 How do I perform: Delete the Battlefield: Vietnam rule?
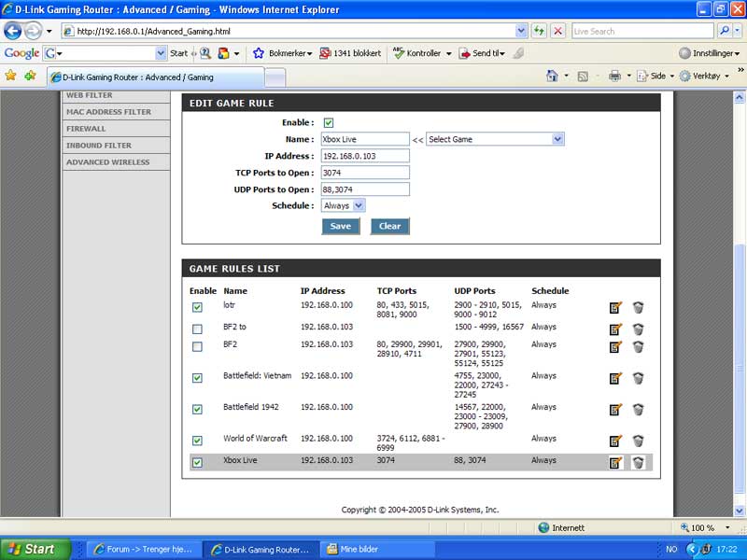[x=639, y=378]
